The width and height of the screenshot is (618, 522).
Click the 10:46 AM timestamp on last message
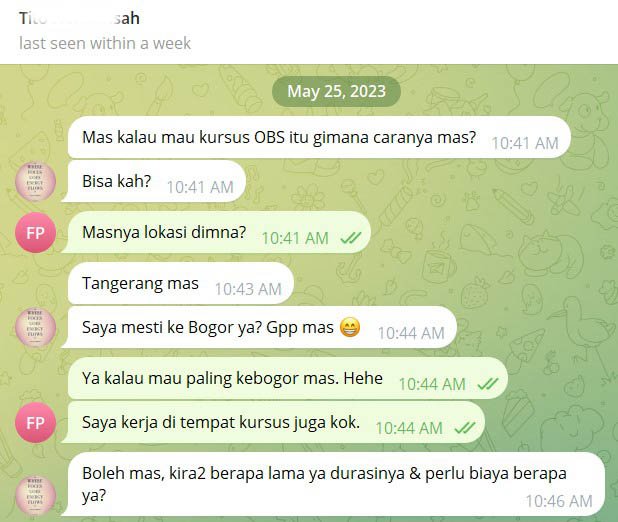point(559,501)
